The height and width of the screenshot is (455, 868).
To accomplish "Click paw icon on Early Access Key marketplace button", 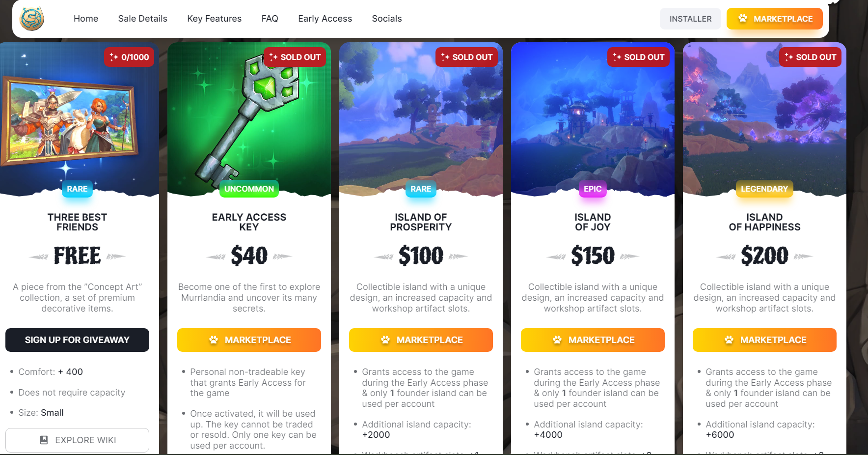I will click(213, 340).
